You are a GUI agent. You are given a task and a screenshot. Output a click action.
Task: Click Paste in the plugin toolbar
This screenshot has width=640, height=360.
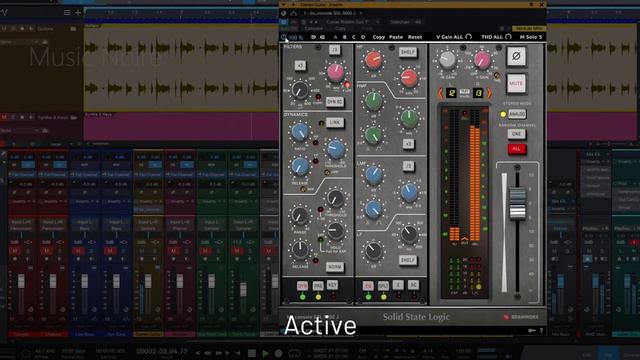396,37
